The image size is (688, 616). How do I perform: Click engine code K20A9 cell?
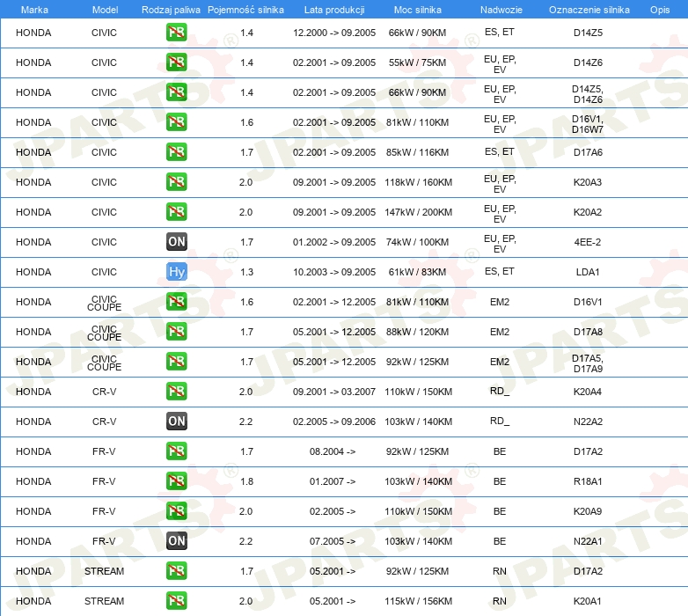click(x=588, y=511)
